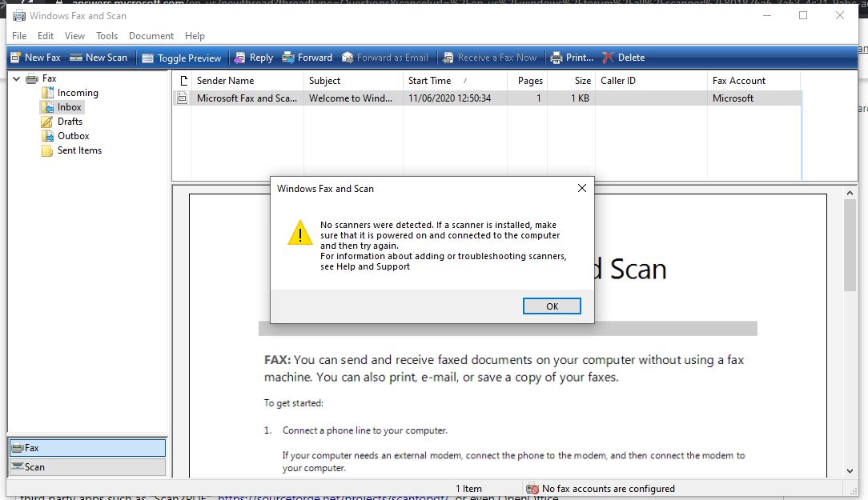Sort by Subject column header
The width and height of the screenshot is (868, 500).
tap(353, 81)
